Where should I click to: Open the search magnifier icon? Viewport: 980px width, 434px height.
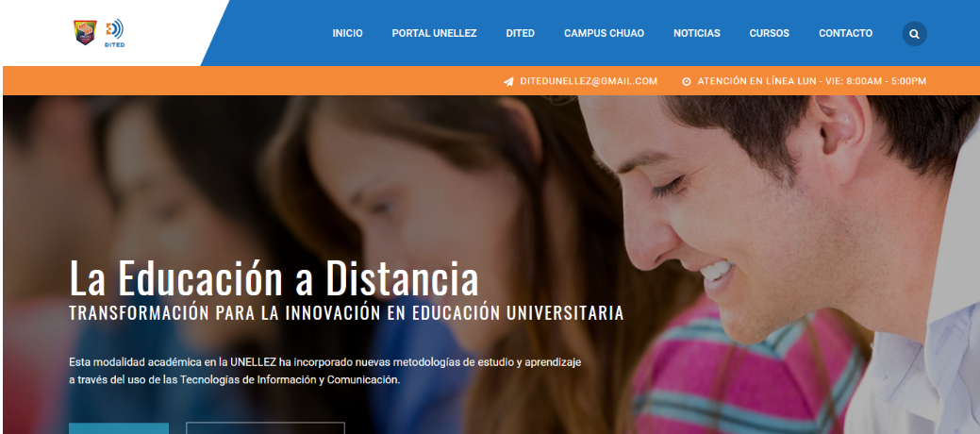(x=914, y=34)
